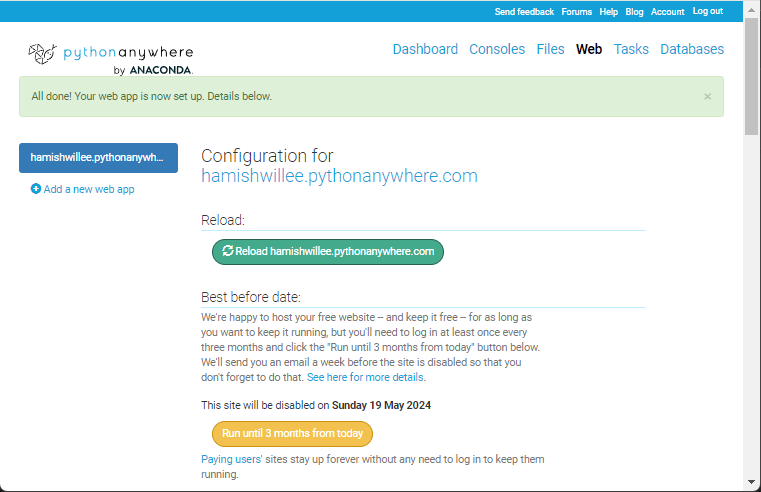Click the reload arrows icon
The width and height of the screenshot is (761, 492).
pos(228,251)
